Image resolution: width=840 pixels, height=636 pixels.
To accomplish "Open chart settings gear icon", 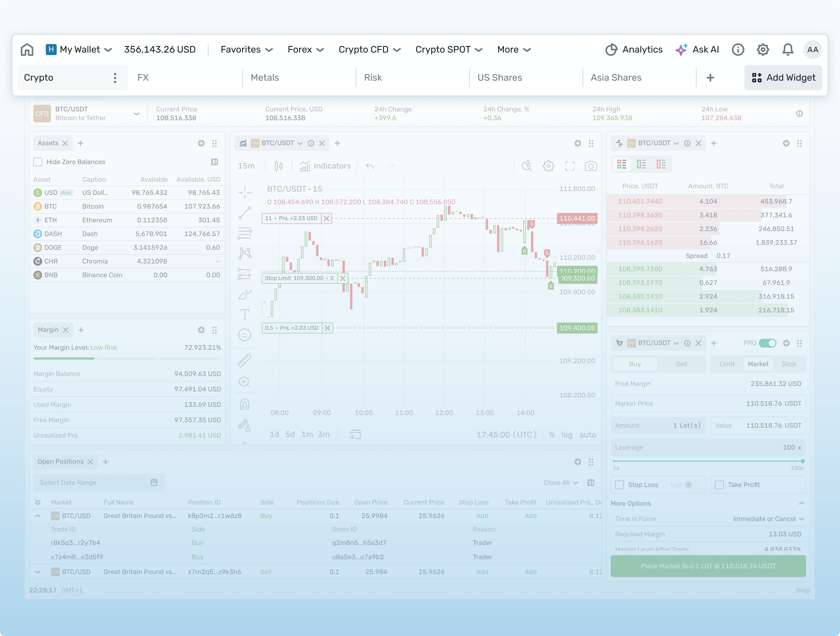I will pyautogui.click(x=548, y=166).
